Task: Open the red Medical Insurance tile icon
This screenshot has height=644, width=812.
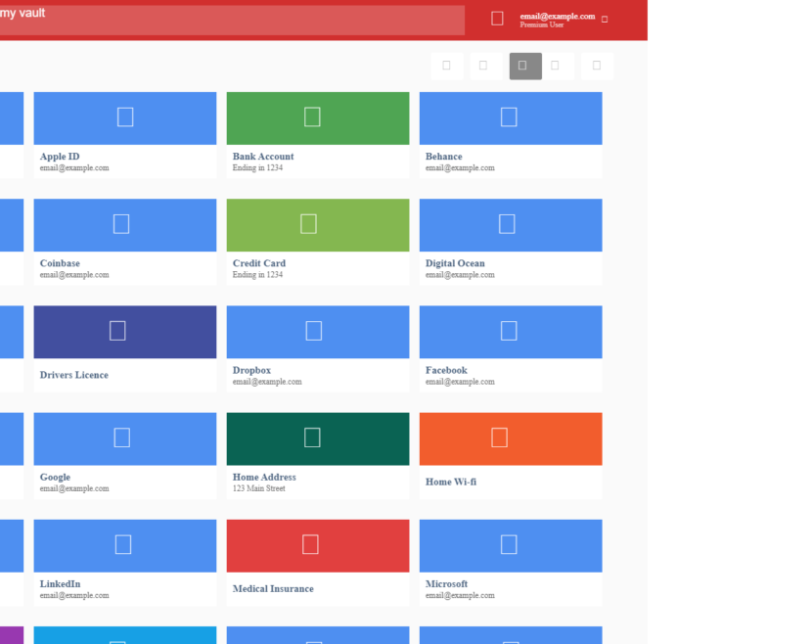Action: click(x=310, y=544)
